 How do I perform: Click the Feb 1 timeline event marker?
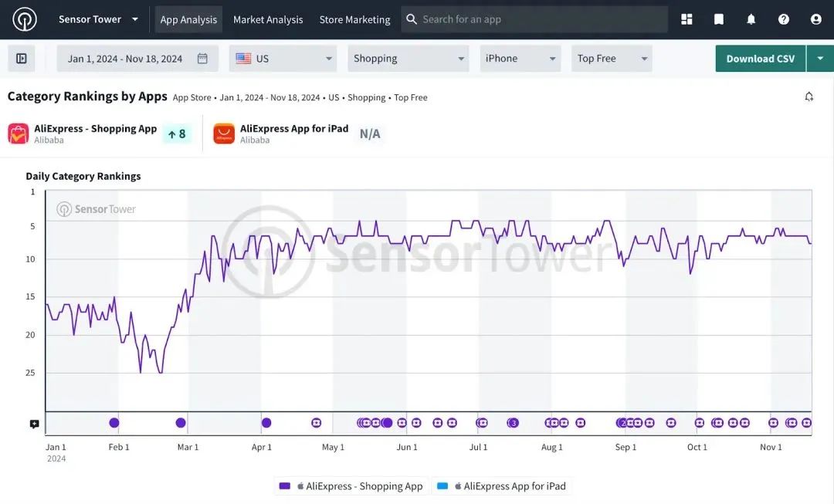tap(114, 423)
